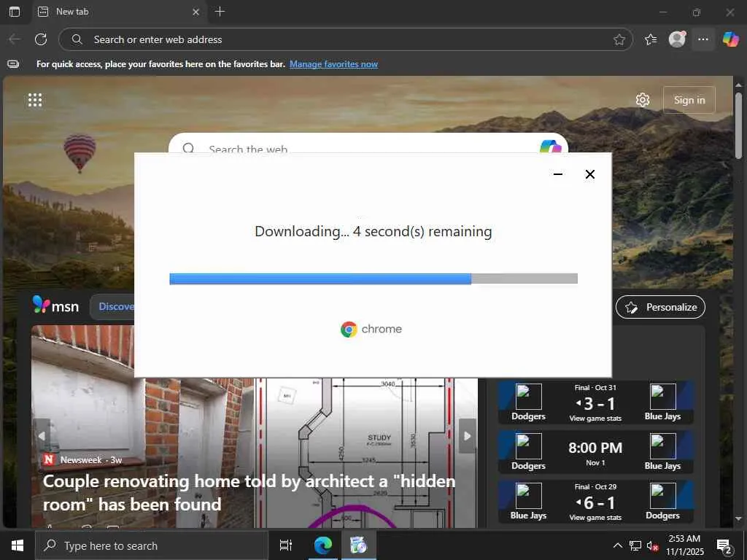Image resolution: width=747 pixels, height=560 pixels.
Task: Open the Windows Start menu
Action: click(x=18, y=545)
